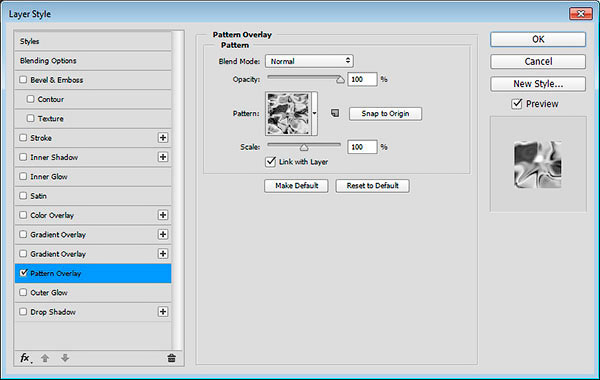Select the Pattern Overlay row label
600x380 pixels.
click(x=55, y=273)
